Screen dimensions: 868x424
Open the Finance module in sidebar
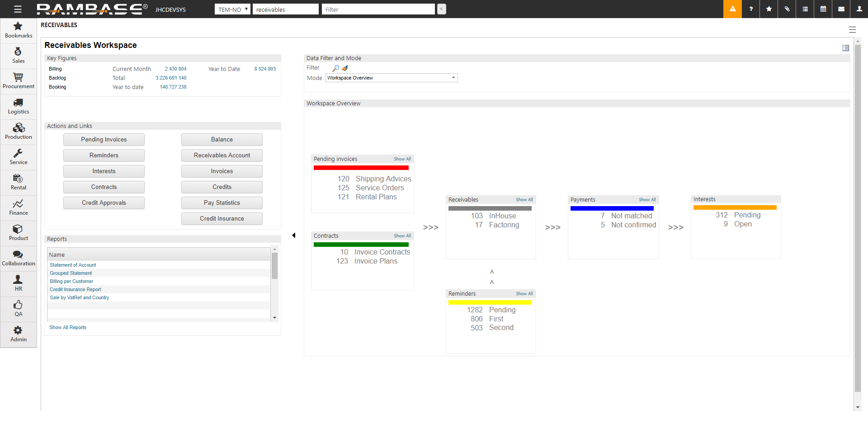click(19, 207)
